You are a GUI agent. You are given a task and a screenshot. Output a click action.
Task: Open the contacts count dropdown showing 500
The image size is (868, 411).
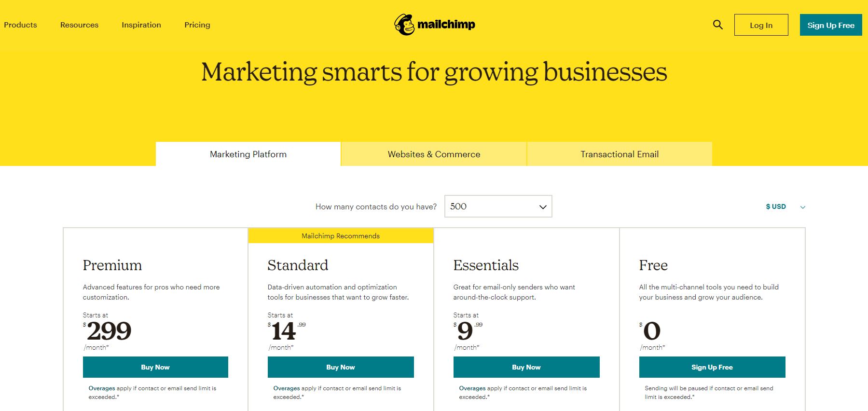(x=498, y=206)
